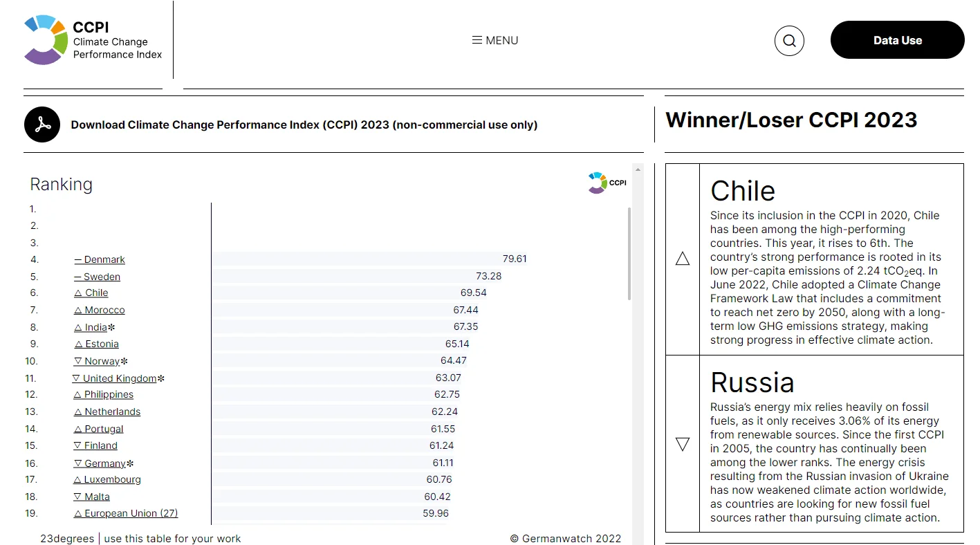Click the Chile heading in winner card
The image size is (980, 545).
point(743,191)
